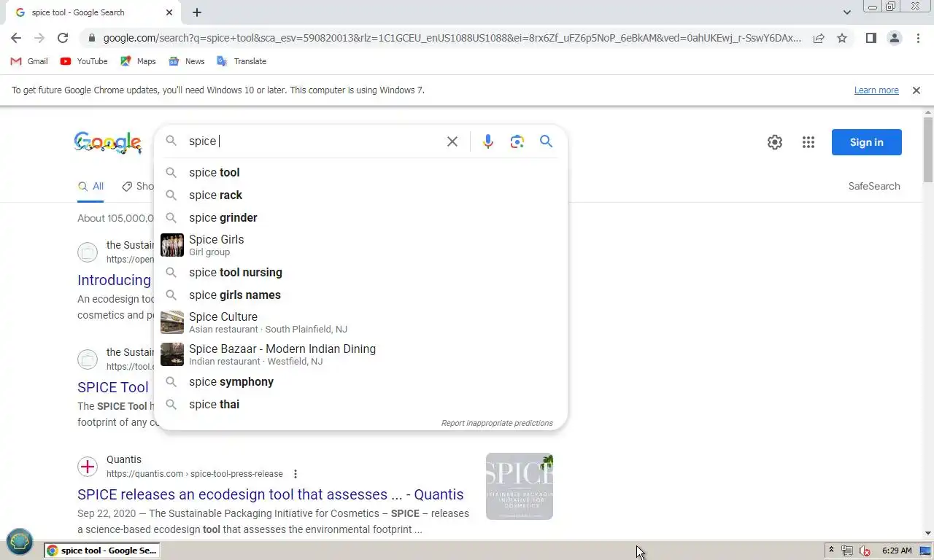Image resolution: width=934 pixels, height=560 pixels.
Task: Show hidden tray icons arrow
Action: [831, 551]
